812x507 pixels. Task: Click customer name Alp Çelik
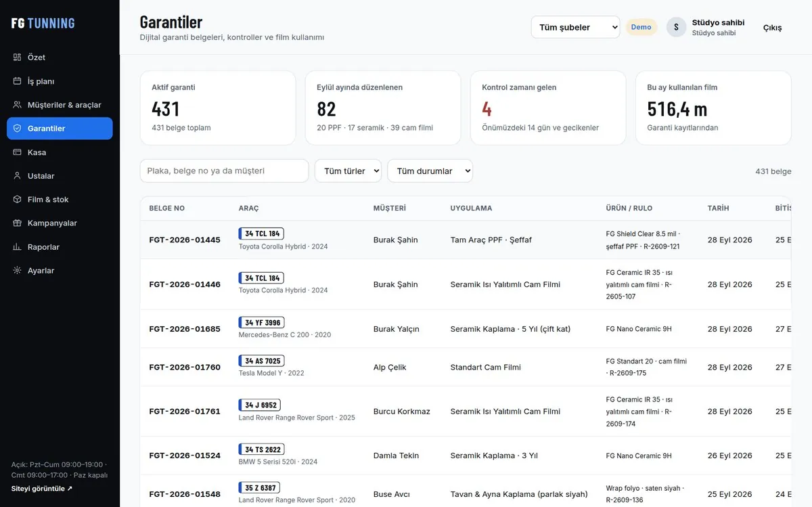390,368
